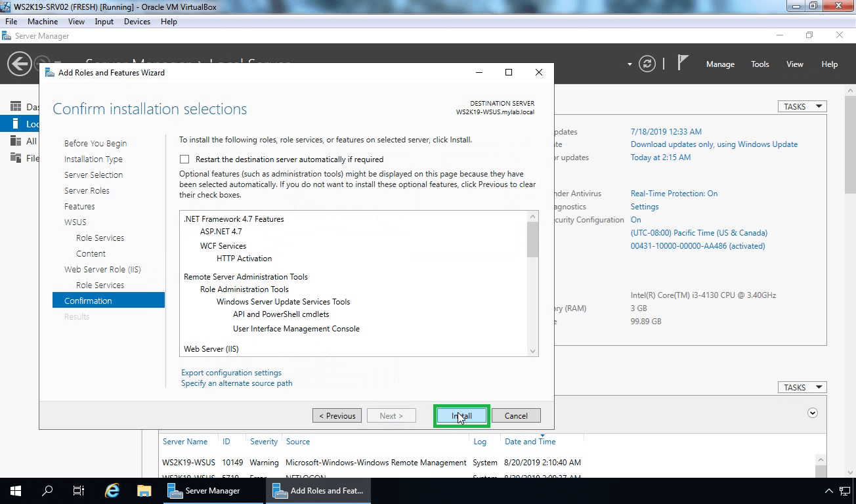Show hidden system tray icons
Image resolution: width=856 pixels, height=504 pixels.
click(x=829, y=491)
